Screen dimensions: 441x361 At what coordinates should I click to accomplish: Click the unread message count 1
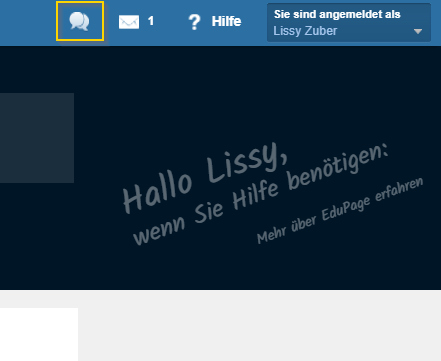point(151,21)
